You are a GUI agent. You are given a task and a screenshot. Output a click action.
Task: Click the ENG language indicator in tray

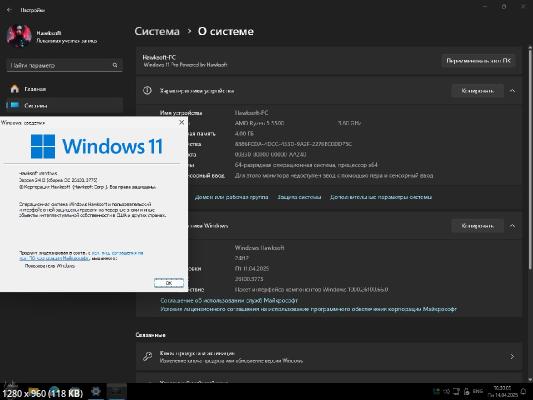point(478,392)
